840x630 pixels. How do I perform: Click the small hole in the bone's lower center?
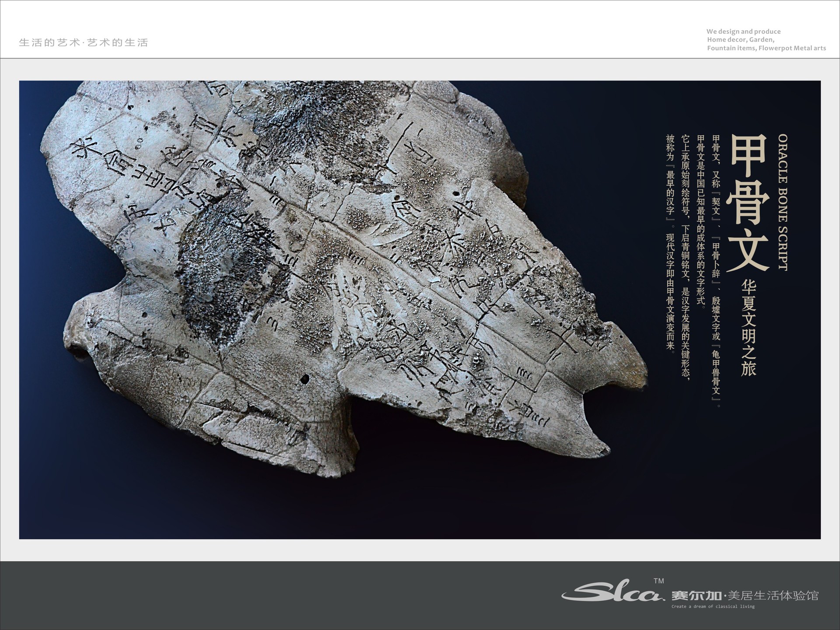pyautogui.click(x=305, y=379)
